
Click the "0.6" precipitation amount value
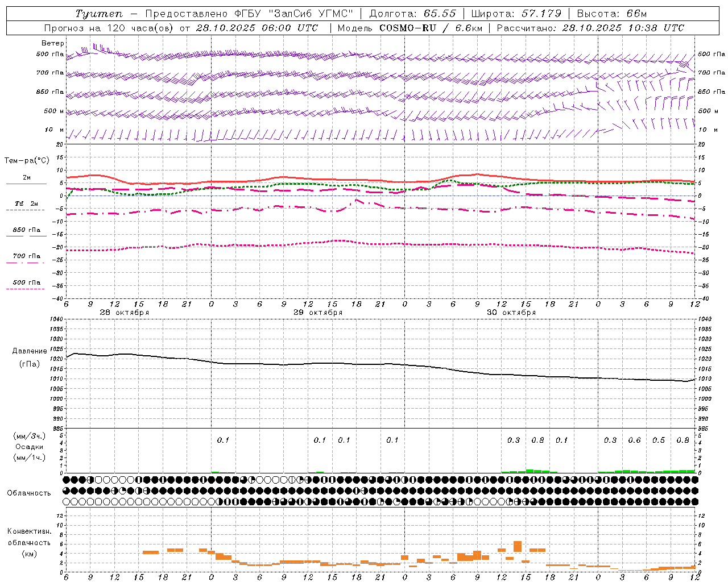pyautogui.click(x=634, y=440)
